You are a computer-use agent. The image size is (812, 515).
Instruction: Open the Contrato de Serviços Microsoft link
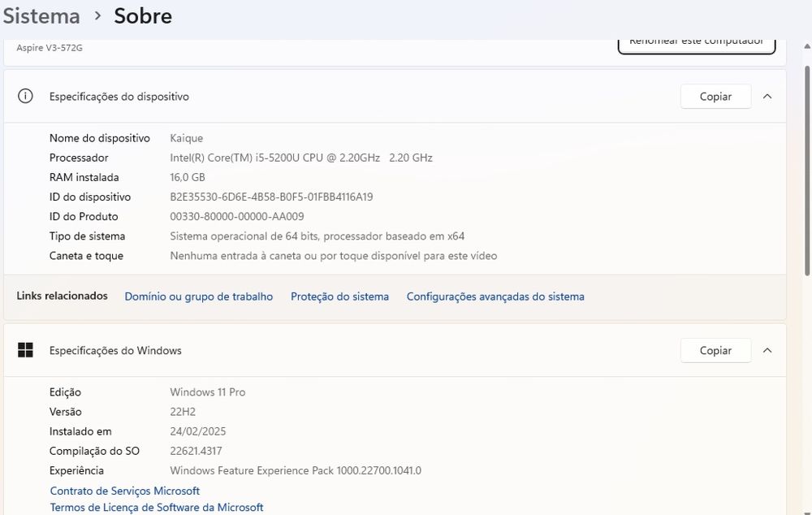(125, 491)
